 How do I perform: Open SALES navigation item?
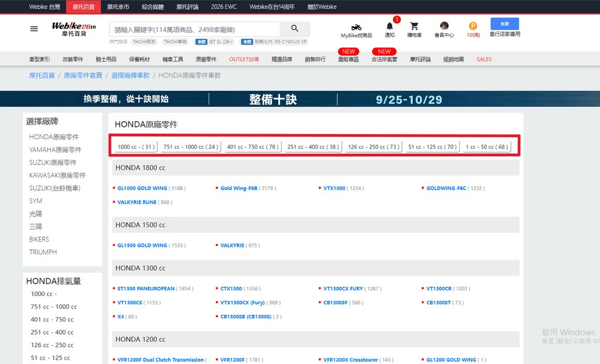[483, 59]
